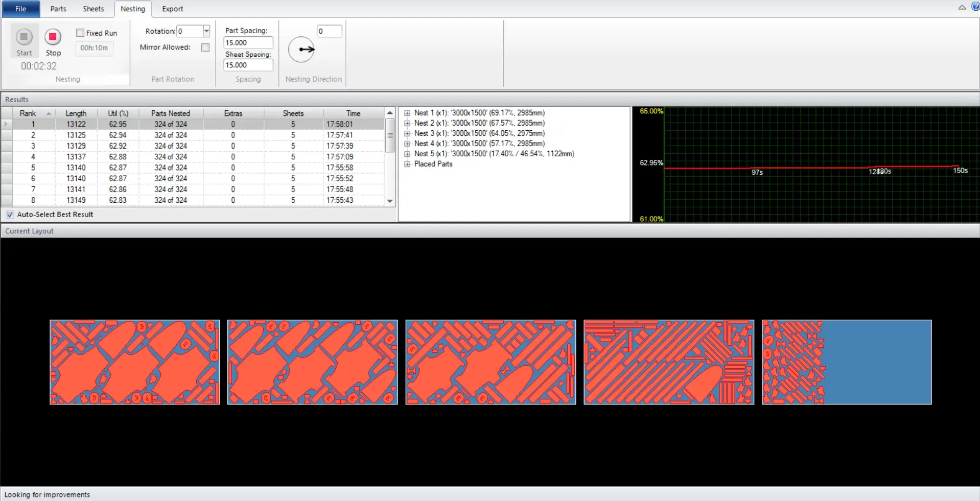Click the fixed run duration field 00h:10m

tap(94, 48)
